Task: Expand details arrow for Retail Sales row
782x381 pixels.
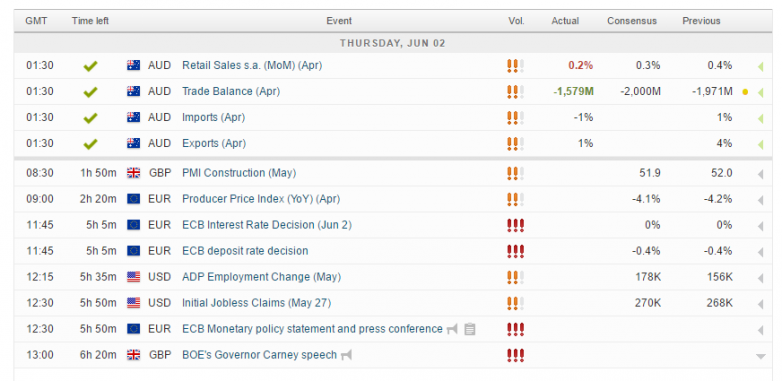Action: [x=761, y=66]
